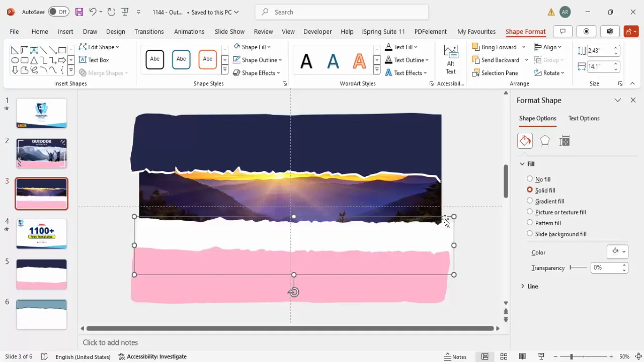Click English (United States) language indicator

[x=83, y=356]
